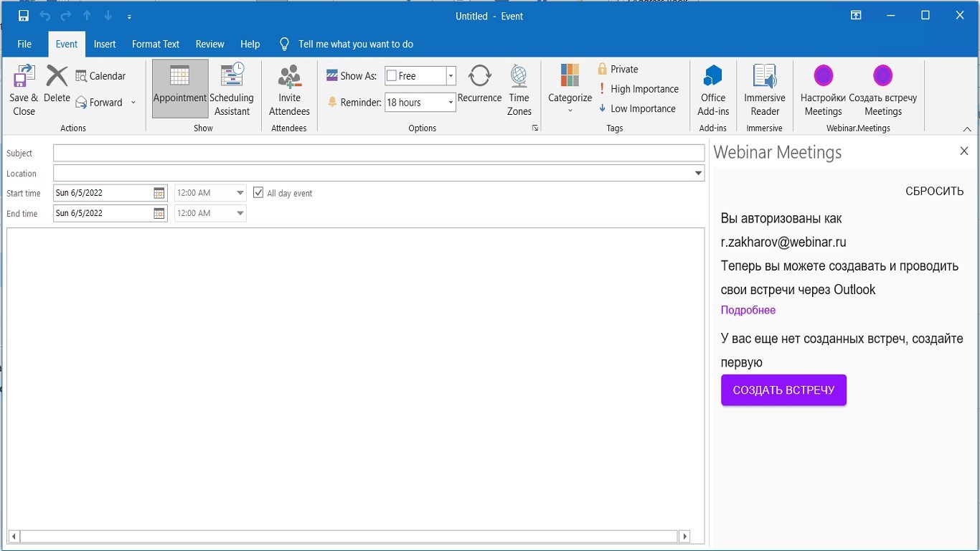Toggle Low Importance tag
This screenshot has width=980, height=551.
coord(637,108)
